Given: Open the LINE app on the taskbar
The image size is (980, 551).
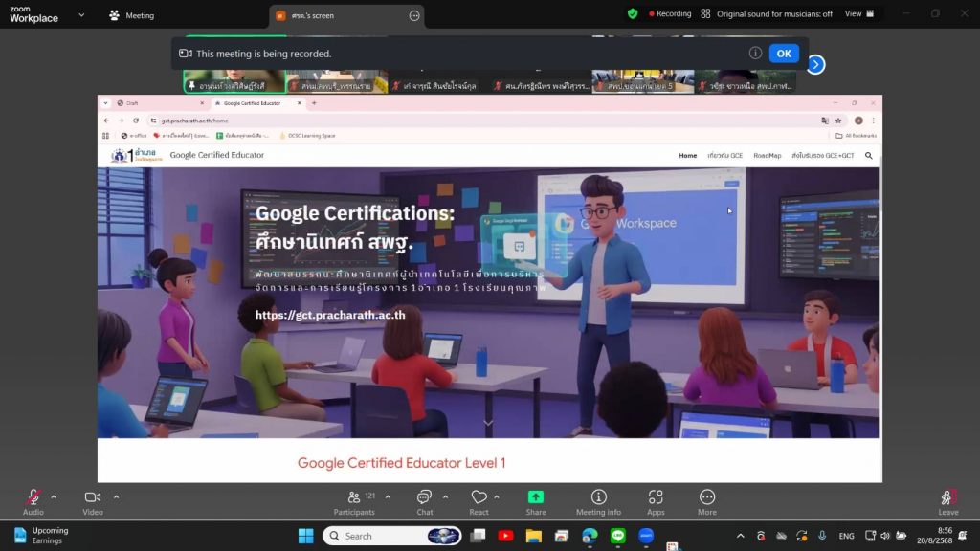Looking at the screenshot, I should pyautogui.click(x=618, y=536).
